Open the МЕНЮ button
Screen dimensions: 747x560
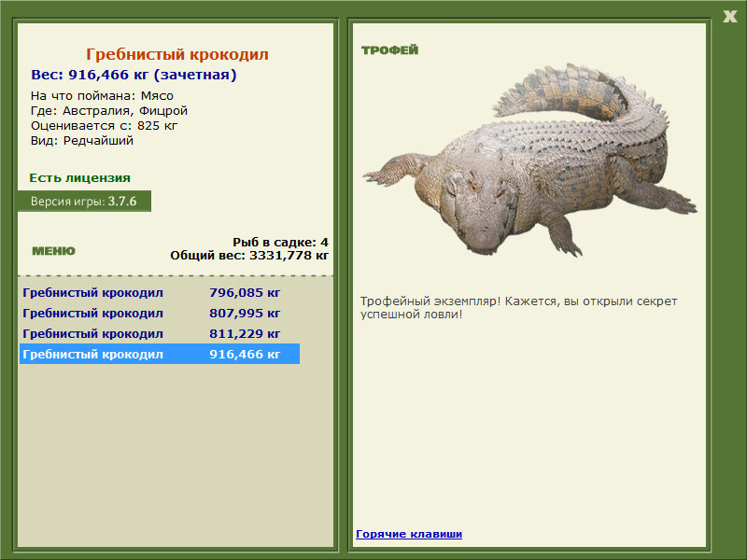click(x=53, y=251)
